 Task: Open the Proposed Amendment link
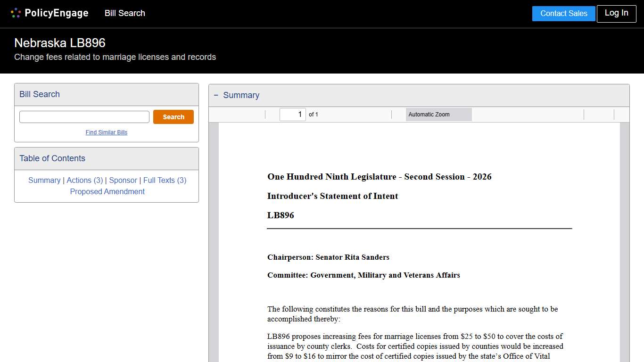tap(107, 191)
